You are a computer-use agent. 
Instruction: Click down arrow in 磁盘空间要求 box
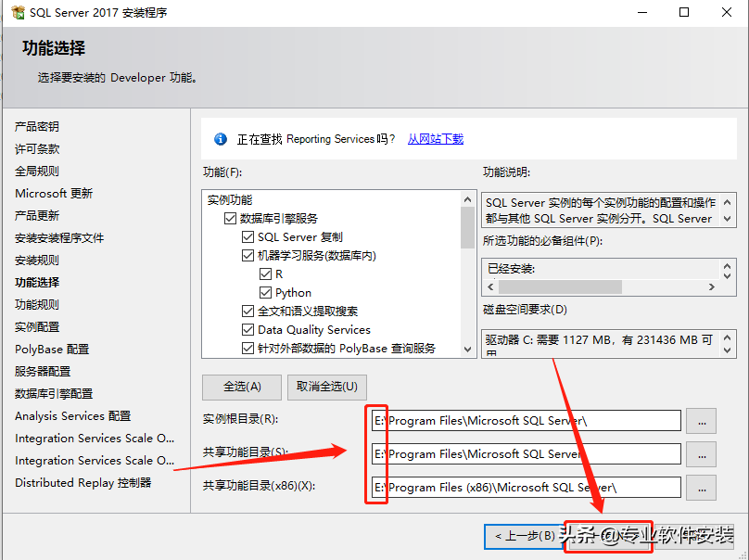(727, 350)
